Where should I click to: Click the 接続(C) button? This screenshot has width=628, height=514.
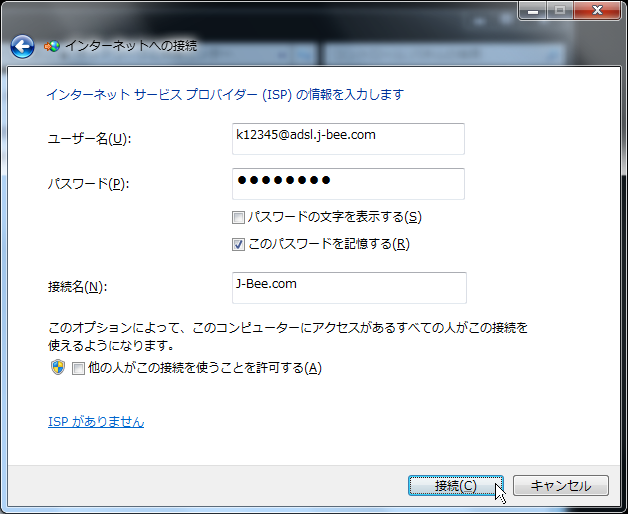455,486
